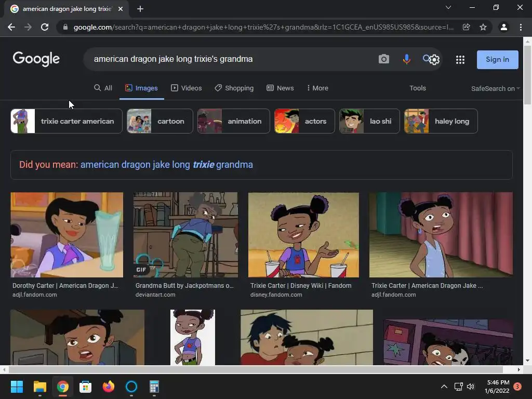532x399 pixels.
Task: Open Microsoft Store from the taskbar
Action: pyautogui.click(x=86, y=387)
